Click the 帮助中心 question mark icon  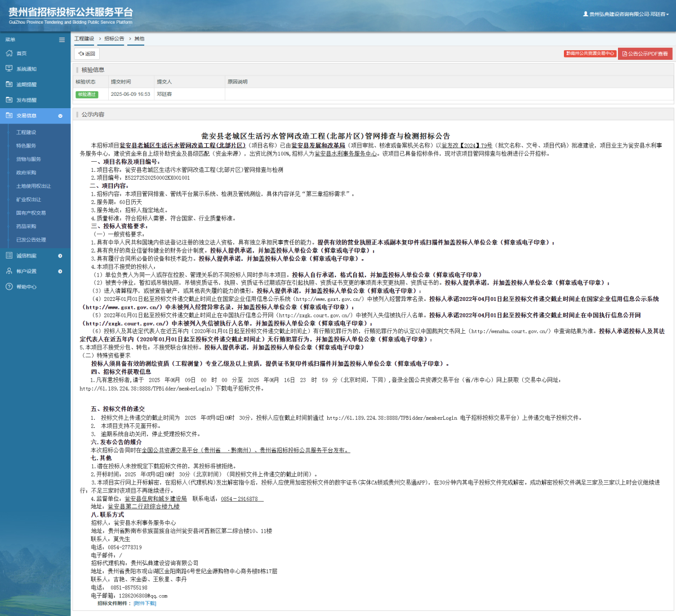point(9,287)
